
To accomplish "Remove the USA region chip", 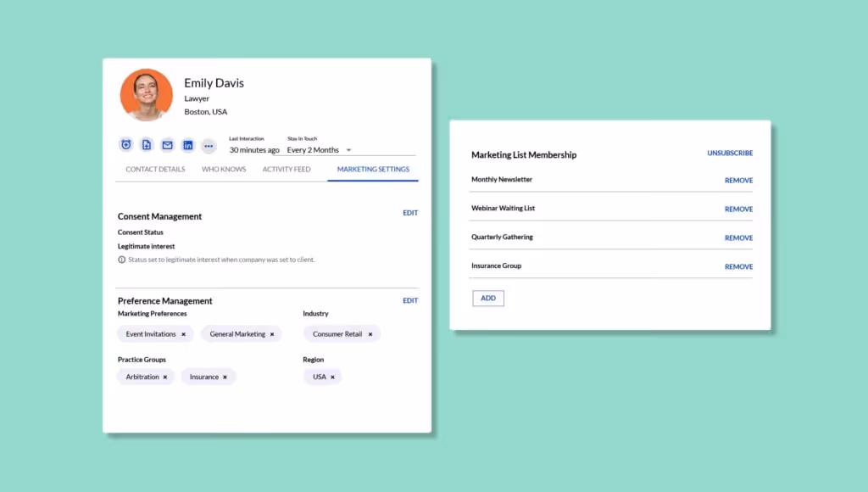I will click(332, 377).
